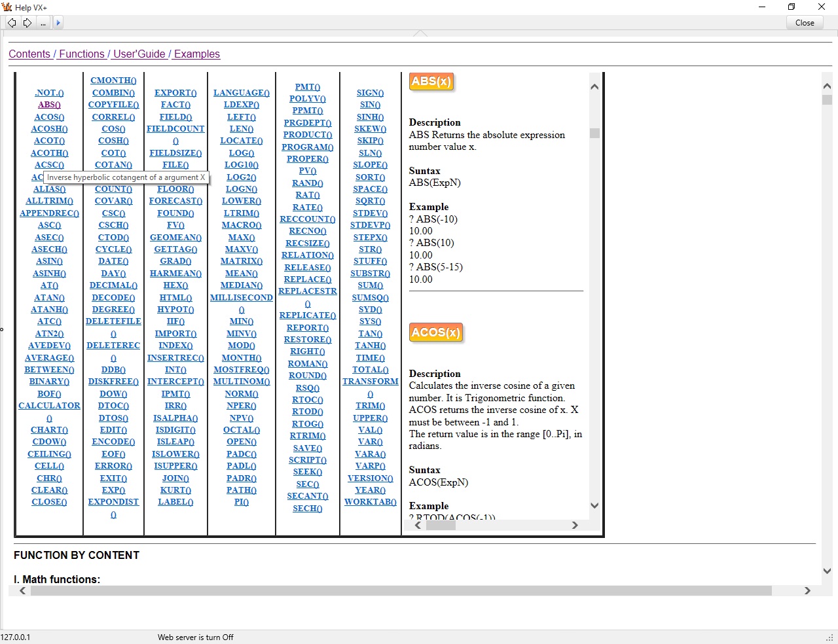Viewport: 838px width, 644px height.
Task: Open the User'Guide navigation link
Action: tap(139, 54)
